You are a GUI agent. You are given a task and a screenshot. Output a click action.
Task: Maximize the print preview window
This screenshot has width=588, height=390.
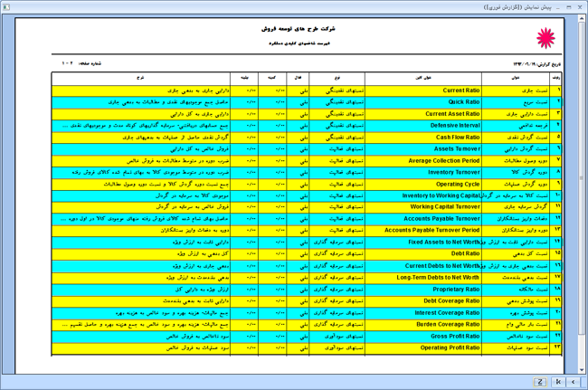coord(568,6)
